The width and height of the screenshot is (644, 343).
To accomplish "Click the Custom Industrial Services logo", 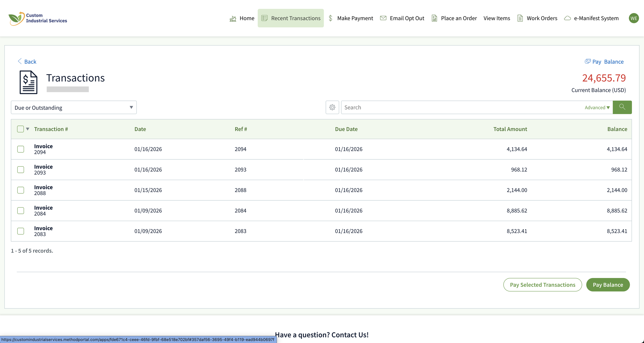I will [38, 18].
